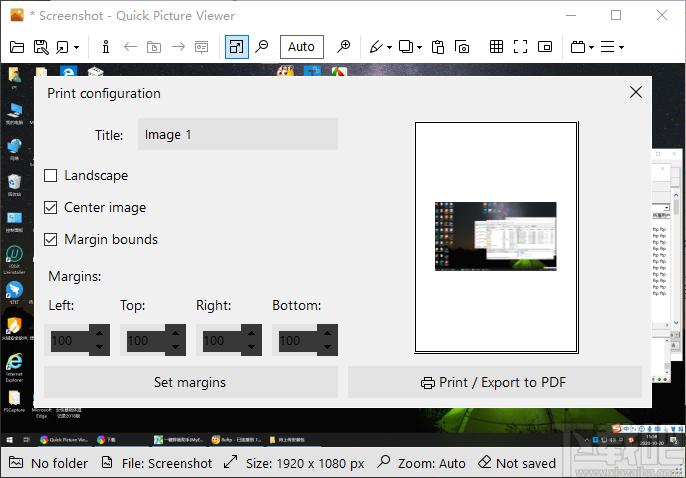686x478 pixels.
Task: Toggle the auto-zoom fit icon
Action: click(237, 47)
